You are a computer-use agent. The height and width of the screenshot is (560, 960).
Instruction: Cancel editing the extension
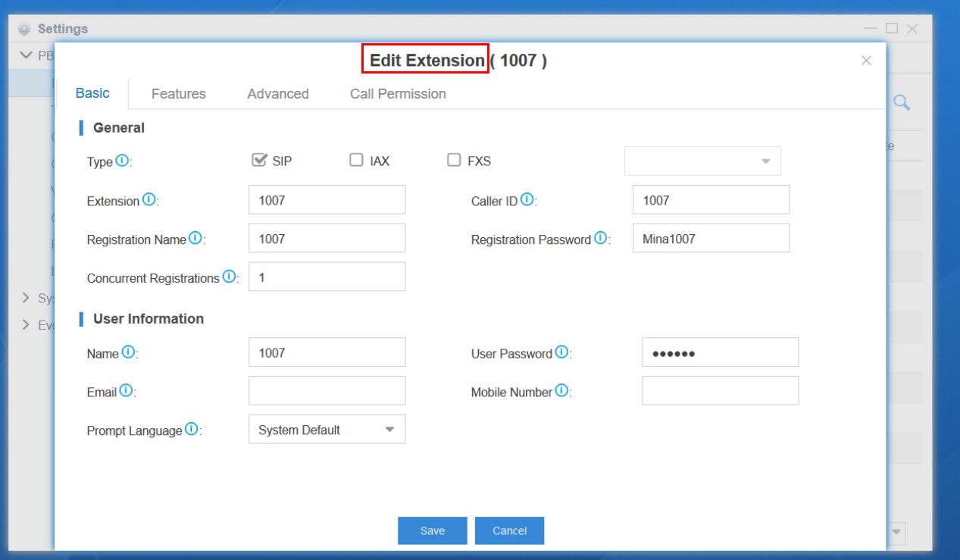(509, 530)
